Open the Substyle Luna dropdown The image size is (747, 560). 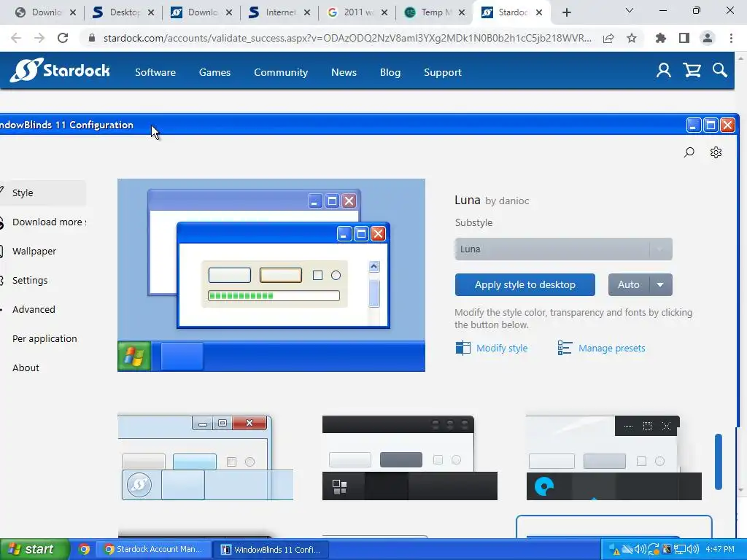[563, 249]
